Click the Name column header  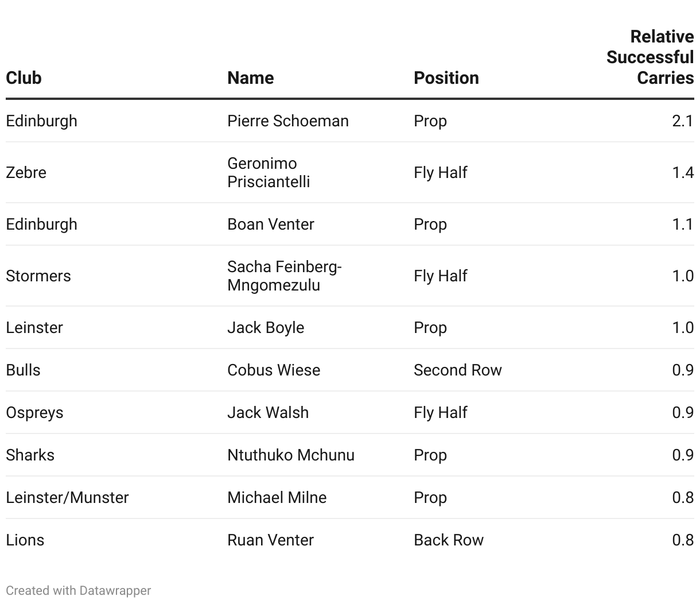tap(250, 78)
